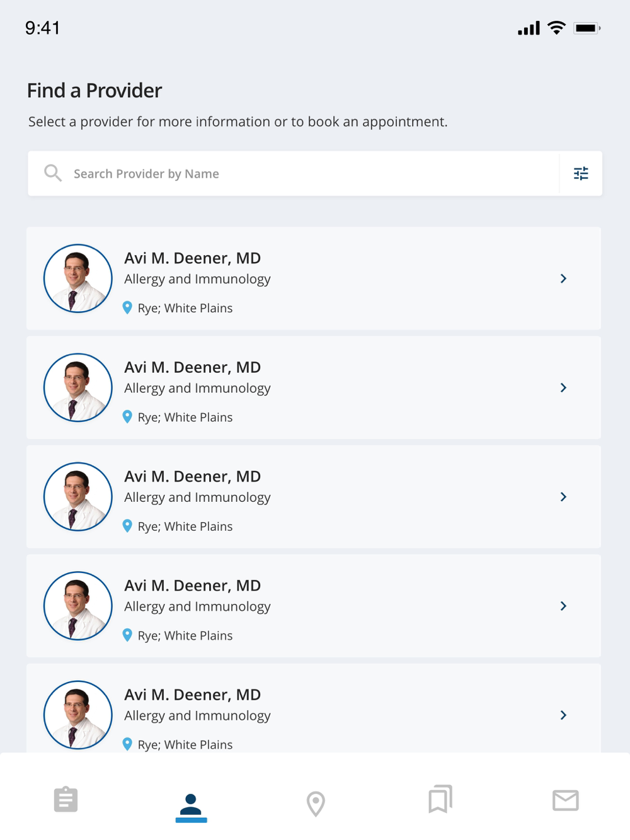Open the chevron on the fifth provider card

[x=563, y=715]
